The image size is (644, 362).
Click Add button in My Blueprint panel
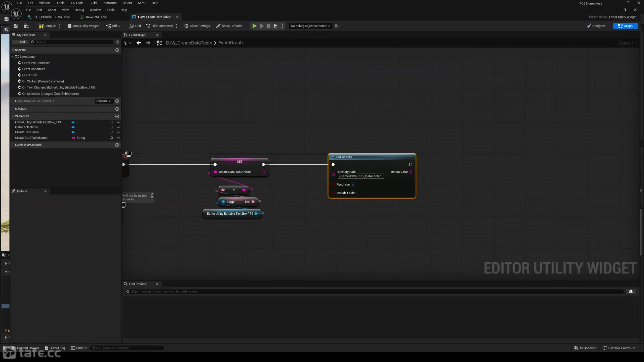pos(20,42)
